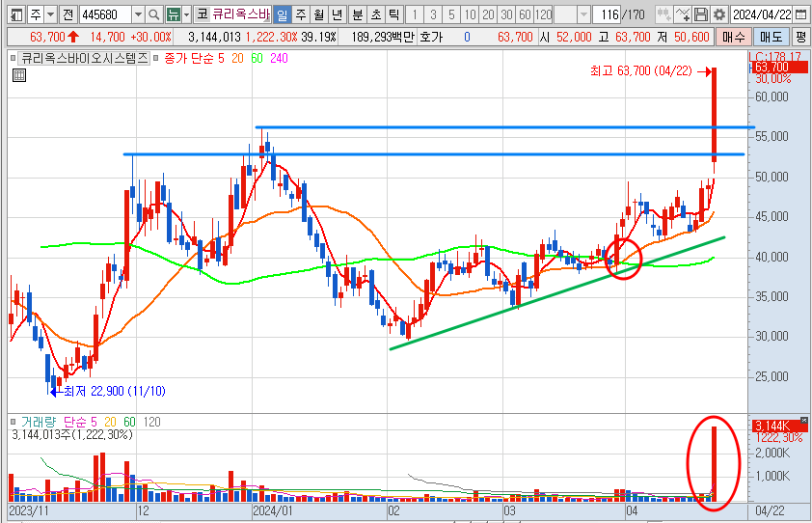Choose the 10 interval button
The image size is (812, 523).
(470, 14)
